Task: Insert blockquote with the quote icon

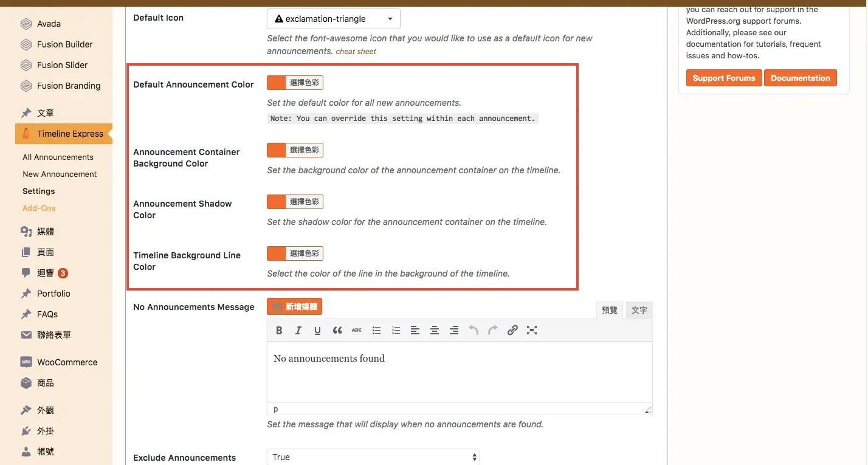Action: click(337, 330)
